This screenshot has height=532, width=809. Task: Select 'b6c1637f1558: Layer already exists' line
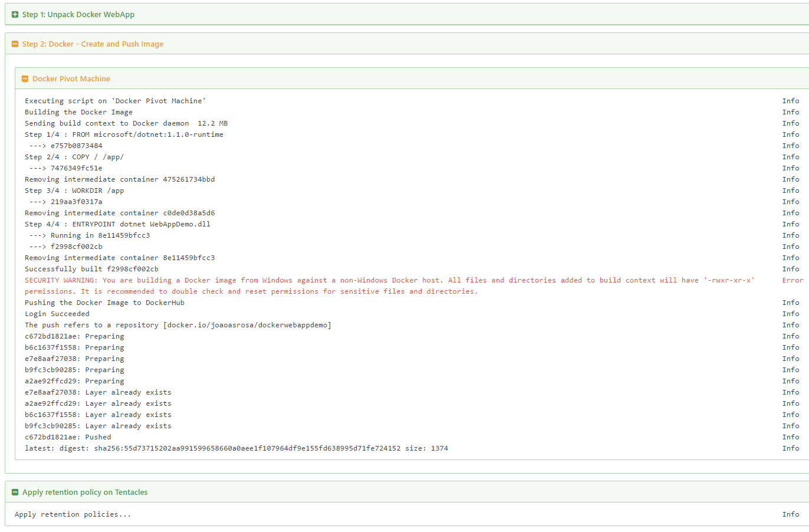98,415
